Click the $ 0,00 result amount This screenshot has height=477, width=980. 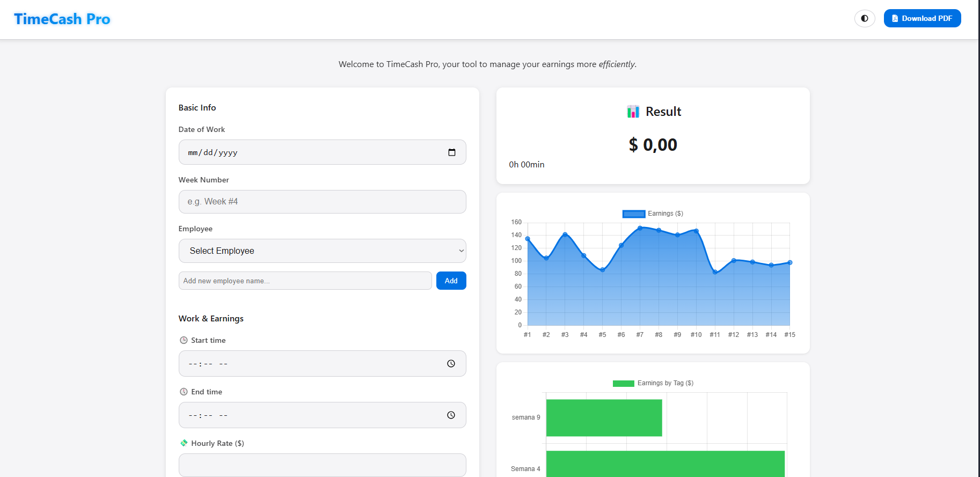(653, 145)
